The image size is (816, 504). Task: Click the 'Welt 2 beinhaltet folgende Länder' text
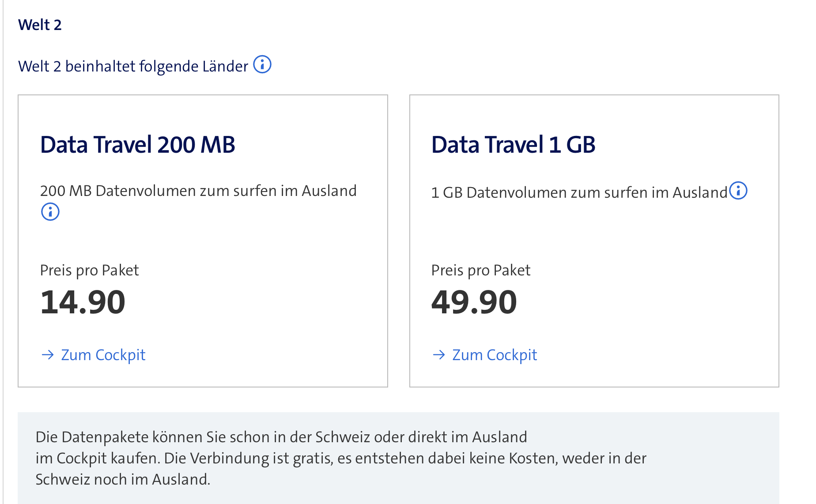coord(133,66)
